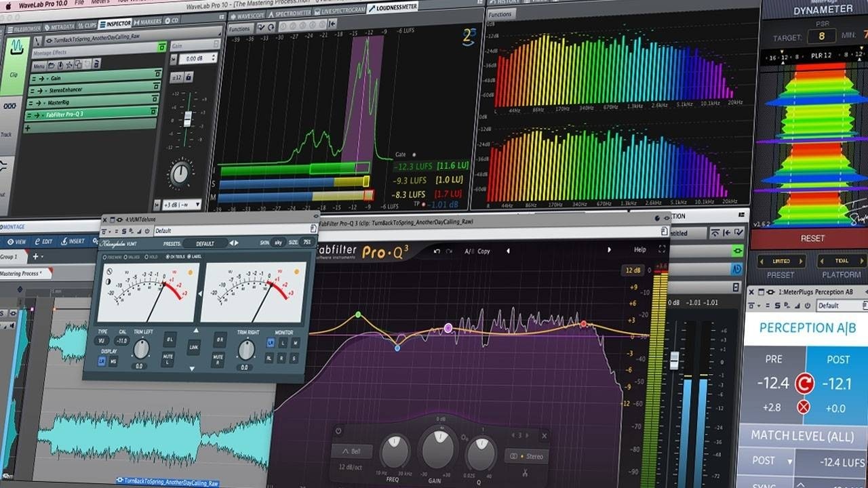Select the MS display mode in VUMT
This screenshot has width=868, height=488.
113,362
